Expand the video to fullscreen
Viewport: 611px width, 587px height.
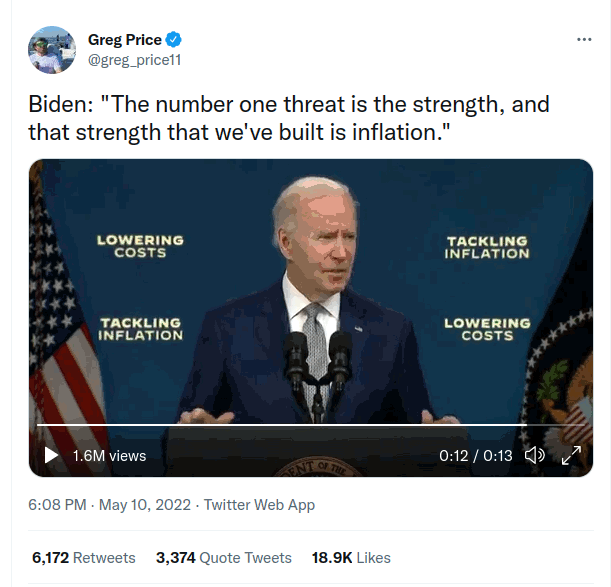click(x=571, y=455)
